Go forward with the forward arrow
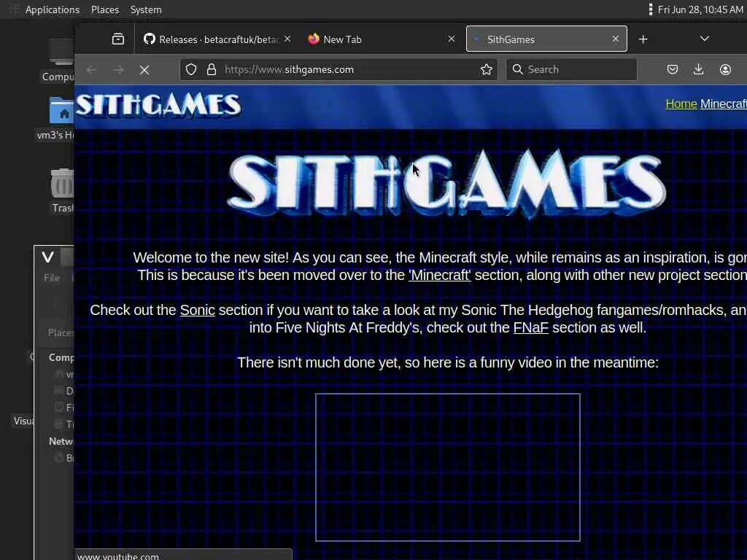747x560 pixels. (118, 70)
